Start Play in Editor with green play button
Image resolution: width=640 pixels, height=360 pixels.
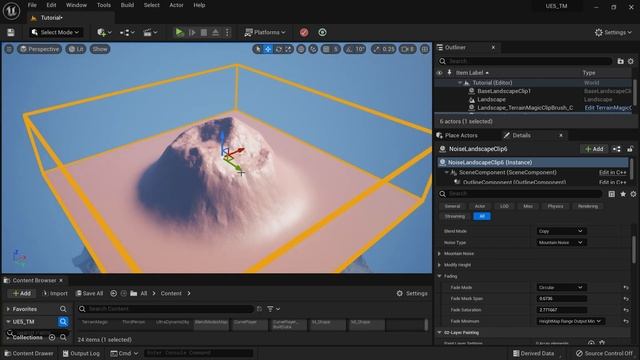[x=179, y=32]
